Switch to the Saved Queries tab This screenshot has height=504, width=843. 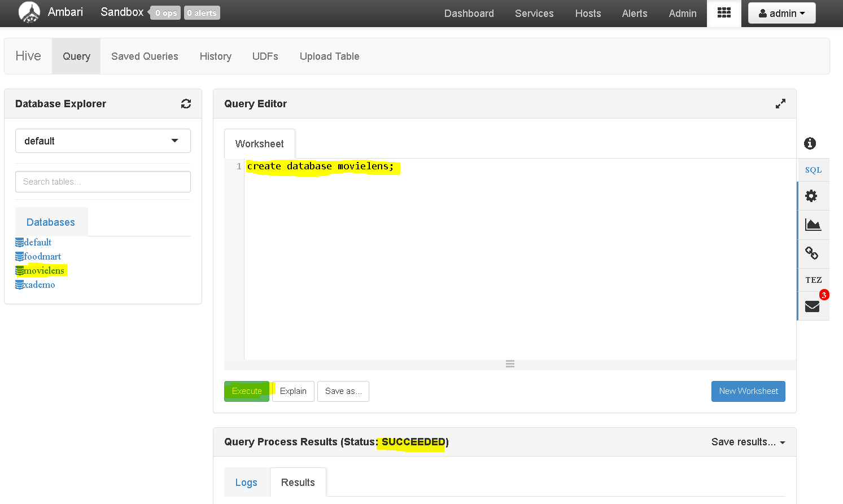pos(145,56)
